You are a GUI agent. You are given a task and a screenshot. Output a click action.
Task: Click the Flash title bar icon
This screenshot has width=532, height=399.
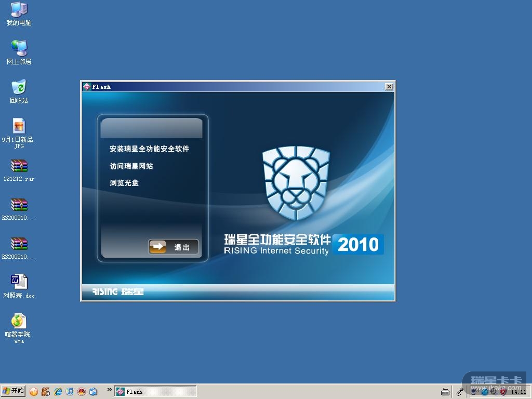coord(87,87)
